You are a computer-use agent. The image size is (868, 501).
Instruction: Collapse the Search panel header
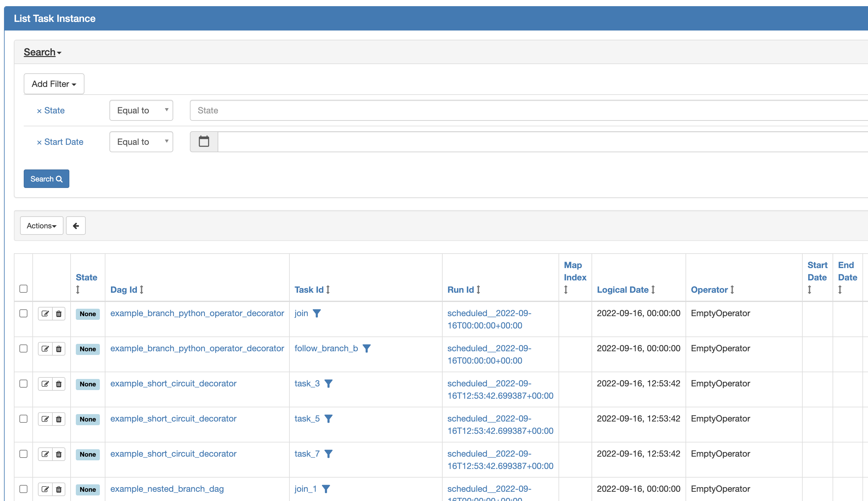tap(42, 52)
